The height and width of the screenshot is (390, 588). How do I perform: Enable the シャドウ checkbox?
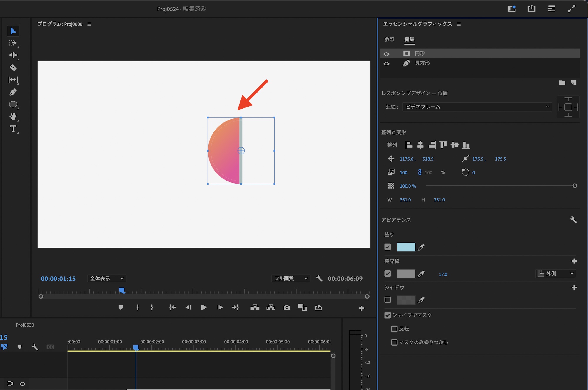pyautogui.click(x=387, y=300)
